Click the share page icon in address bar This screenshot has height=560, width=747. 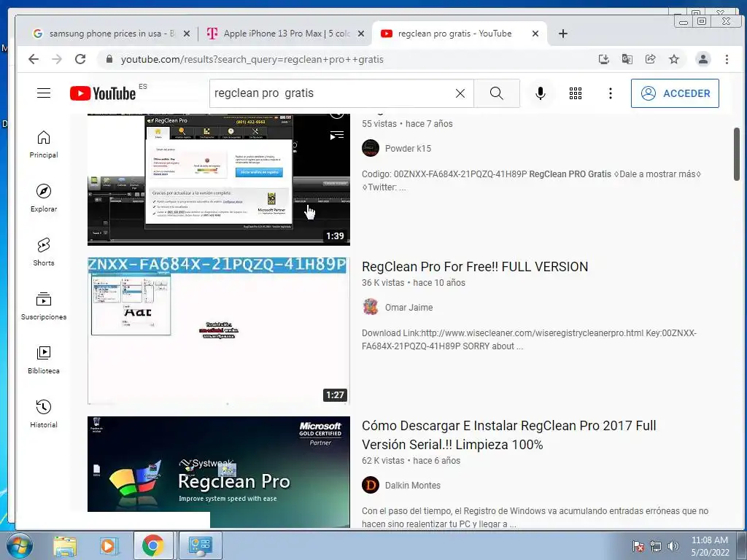[x=650, y=59]
